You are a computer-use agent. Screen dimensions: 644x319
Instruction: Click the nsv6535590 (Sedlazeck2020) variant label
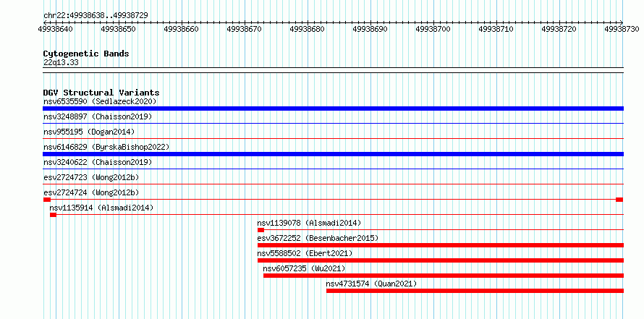(x=100, y=101)
